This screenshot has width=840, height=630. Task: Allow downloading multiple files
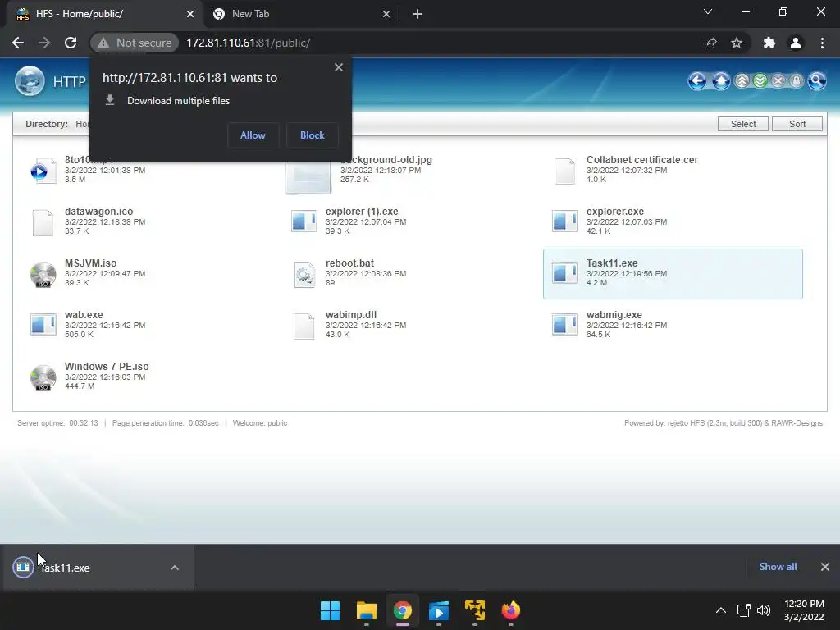pos(253,135)
